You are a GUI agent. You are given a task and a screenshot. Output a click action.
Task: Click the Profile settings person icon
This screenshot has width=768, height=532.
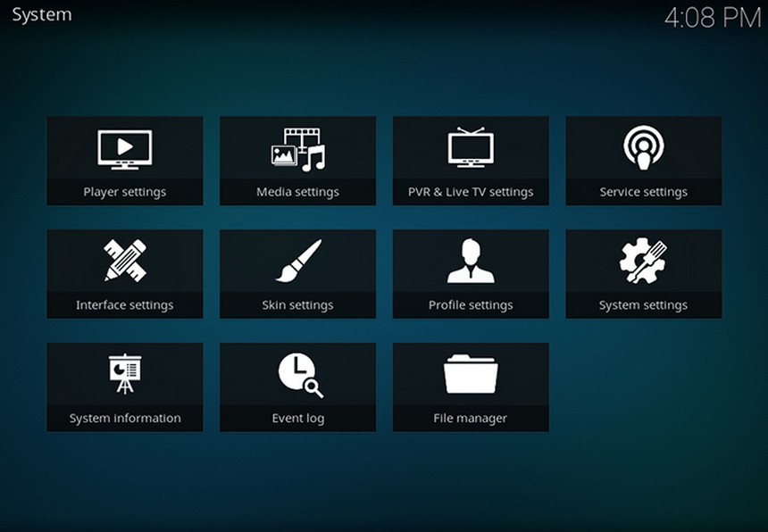471,261
